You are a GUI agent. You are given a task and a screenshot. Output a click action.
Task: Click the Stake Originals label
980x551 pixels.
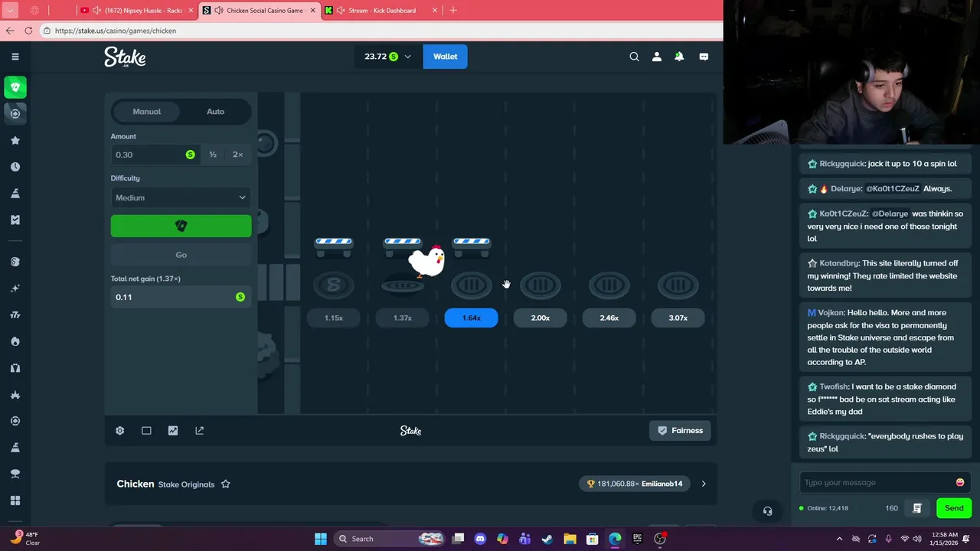(186, 484)
